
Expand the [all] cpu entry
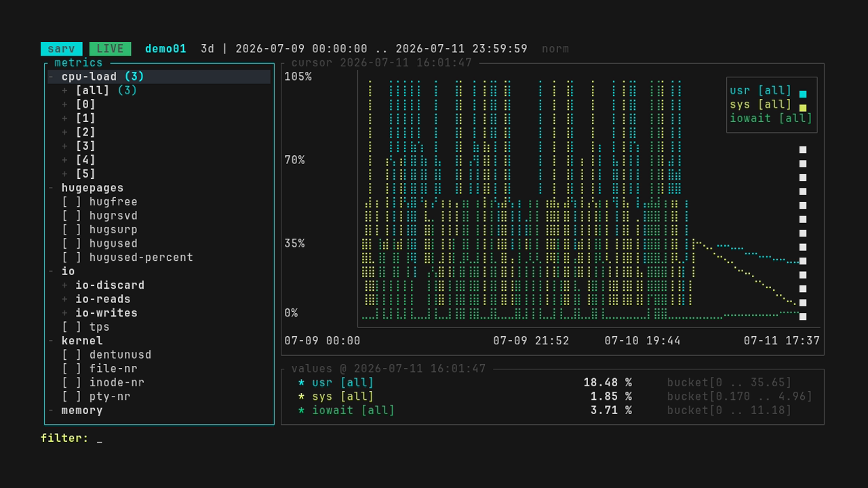[65, 91]
